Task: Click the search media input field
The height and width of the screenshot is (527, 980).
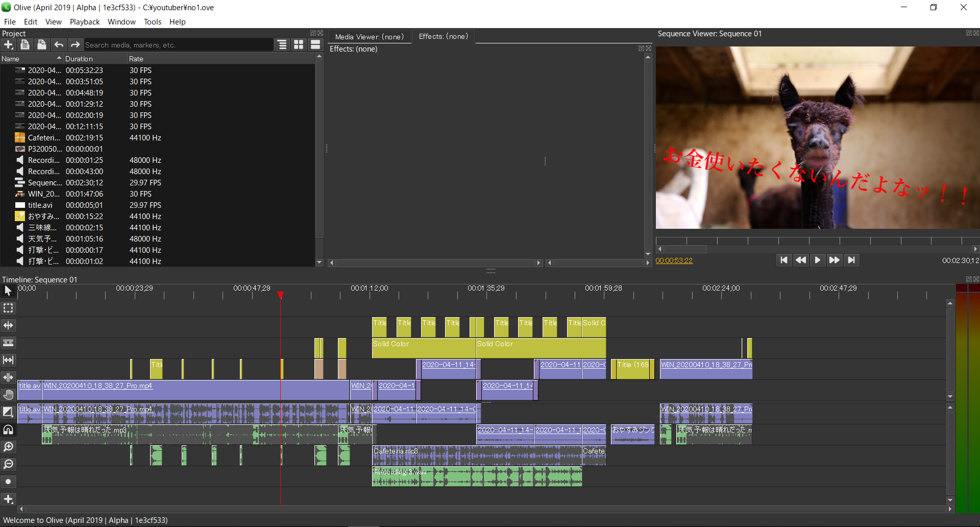Action: coord(179,45)
